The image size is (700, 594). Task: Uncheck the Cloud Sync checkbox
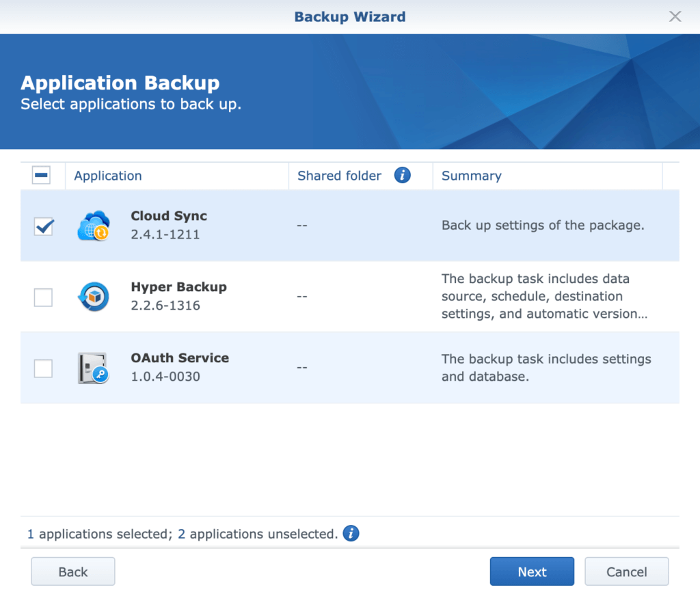[x=43, y=226]
